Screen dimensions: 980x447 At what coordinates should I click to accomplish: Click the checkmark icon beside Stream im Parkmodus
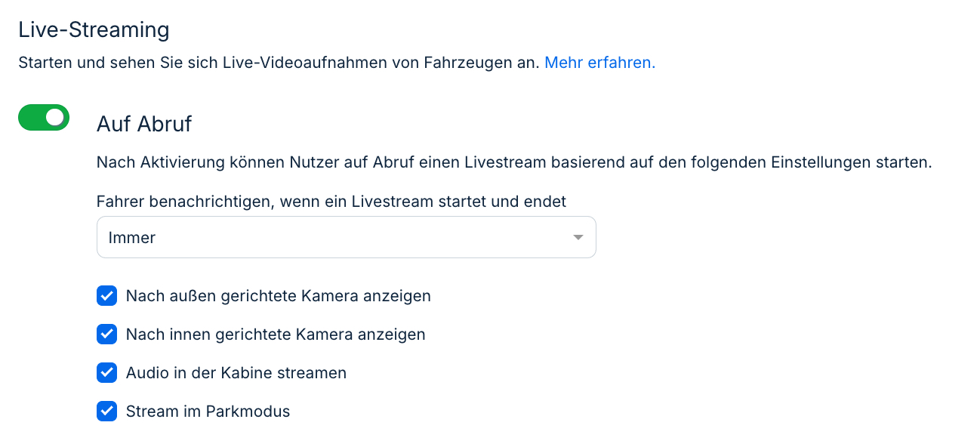click(106, 411)
